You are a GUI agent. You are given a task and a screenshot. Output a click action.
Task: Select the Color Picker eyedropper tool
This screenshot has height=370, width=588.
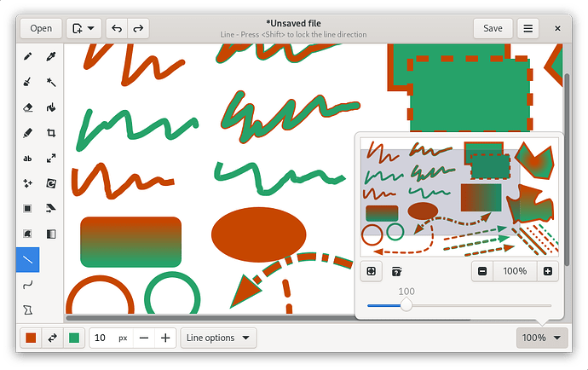tap(51, 57)
